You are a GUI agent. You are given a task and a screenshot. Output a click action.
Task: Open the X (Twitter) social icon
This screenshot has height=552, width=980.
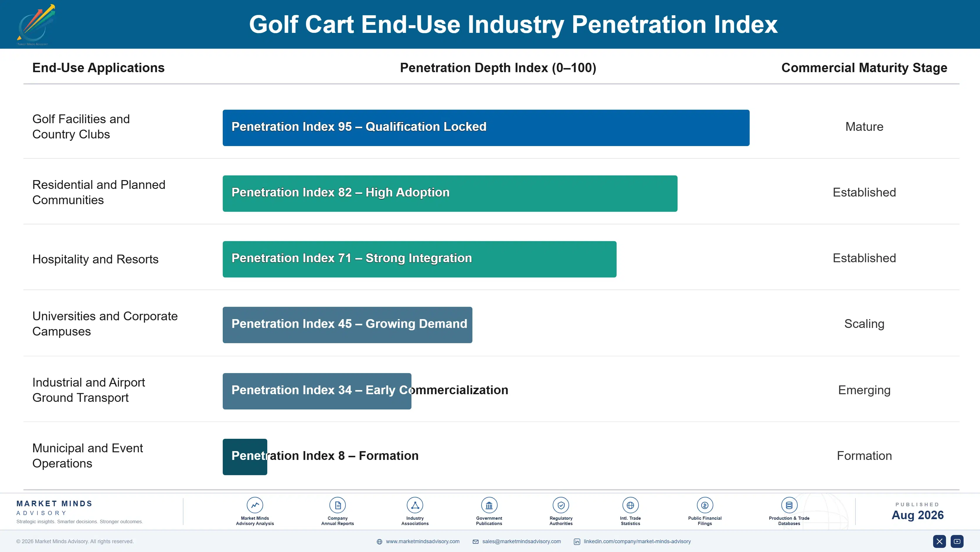point(939,541)
